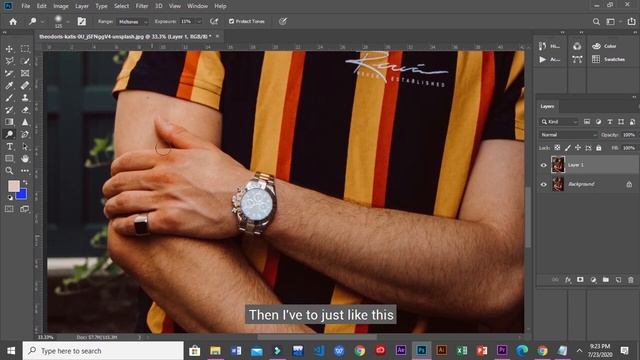Open the Layer menu
Viewport: 640px width, 360px height.
pyautogui.click(x=82, y=6)
